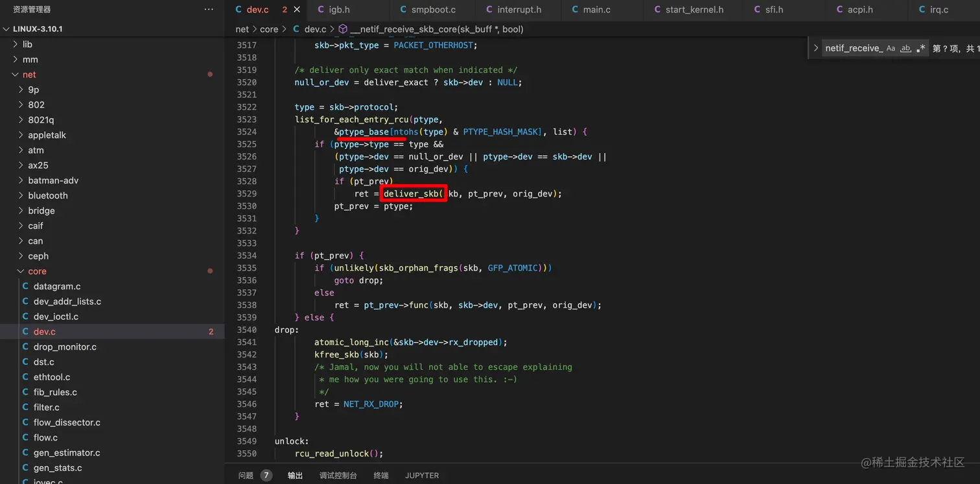Click the C icon beside fib_rules.c
The height and width of the screenshot is (484, 980).
pos(25,392)
